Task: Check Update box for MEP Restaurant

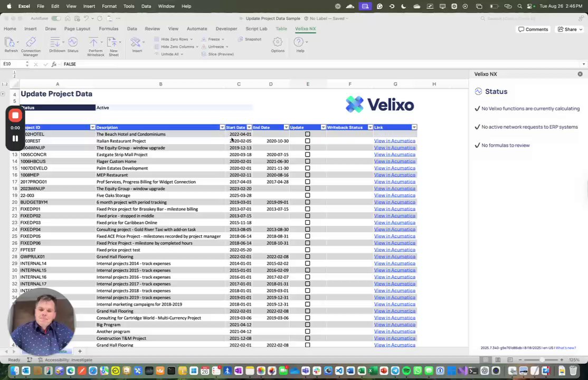Action: point(308,175)
